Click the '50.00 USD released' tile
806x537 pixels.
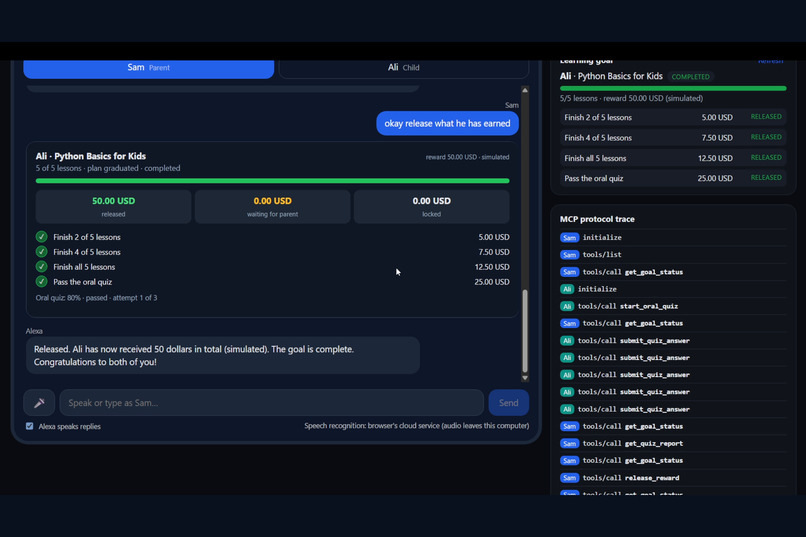[x=113, y=207]
